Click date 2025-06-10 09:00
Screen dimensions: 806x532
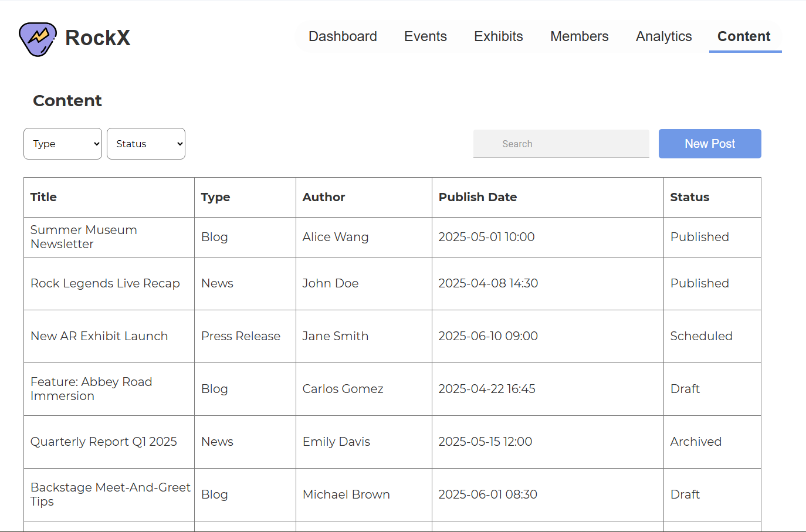488,336
